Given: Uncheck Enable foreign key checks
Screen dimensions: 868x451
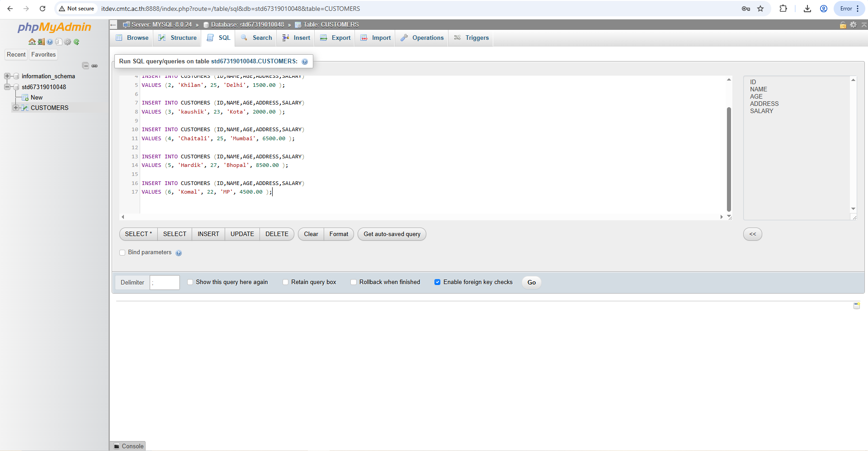Looking at the screenshot, I should [x=437, y=282].
